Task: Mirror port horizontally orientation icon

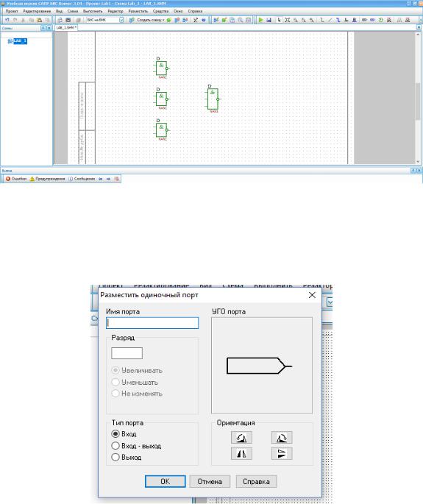Action: [241, 453]
